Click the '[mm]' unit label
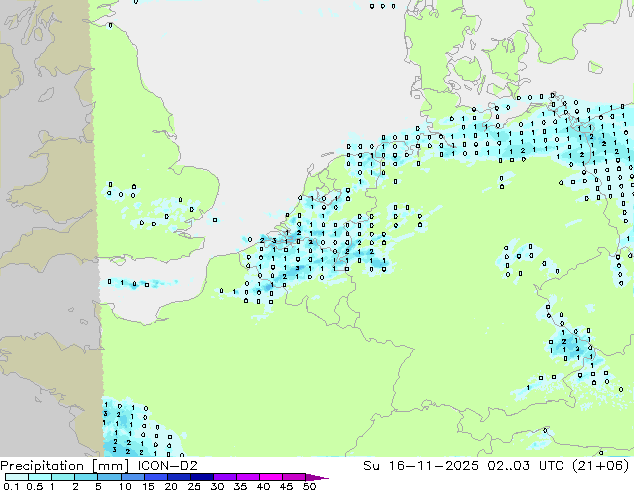634x490 pixels. [111, 466]
